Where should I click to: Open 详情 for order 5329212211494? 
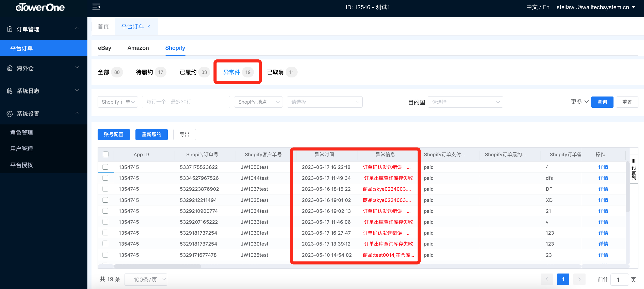click(603, 200)
